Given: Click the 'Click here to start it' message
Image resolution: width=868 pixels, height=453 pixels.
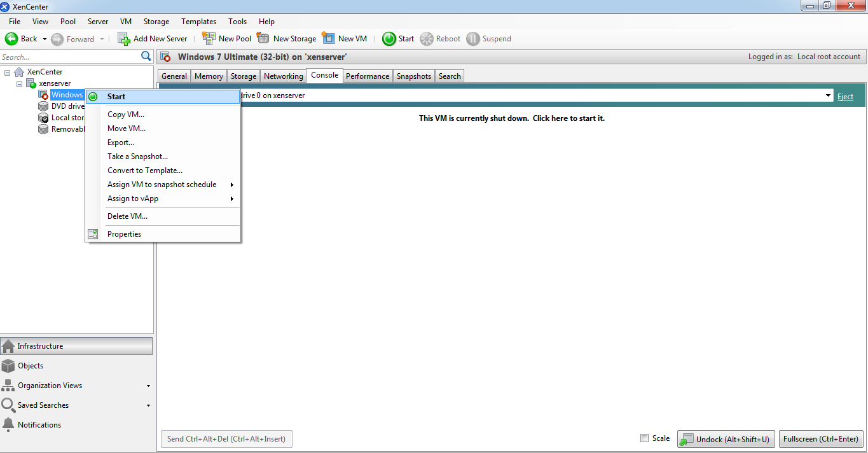Looking at the screenshot, I should click(x=512, y=118).
